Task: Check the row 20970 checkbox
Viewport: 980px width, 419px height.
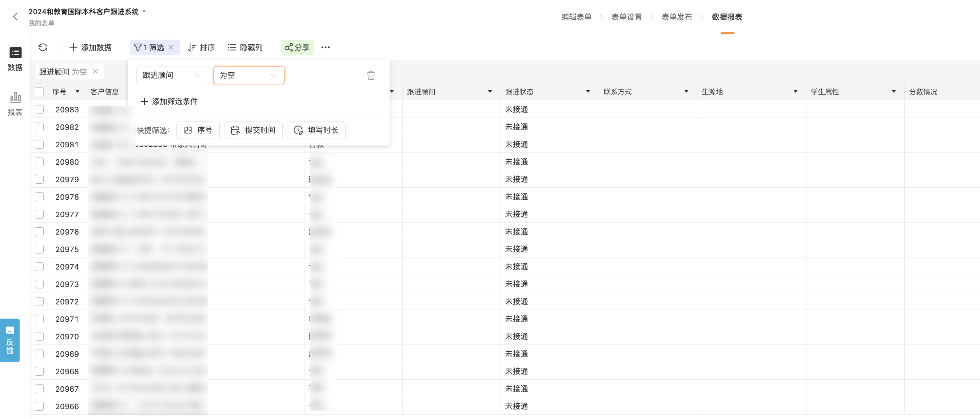Action: click(39, 336)
